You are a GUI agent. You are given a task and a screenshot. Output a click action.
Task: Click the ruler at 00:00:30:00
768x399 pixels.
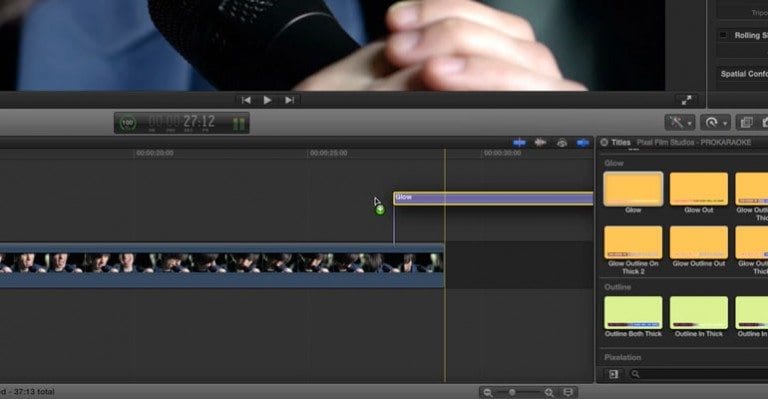(503, 153)
